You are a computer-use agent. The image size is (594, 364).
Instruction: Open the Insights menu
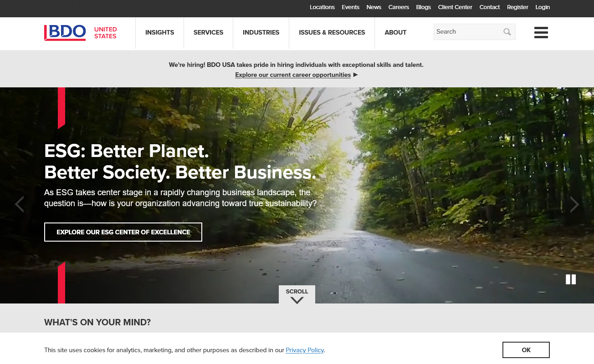(x=159, y=32)
